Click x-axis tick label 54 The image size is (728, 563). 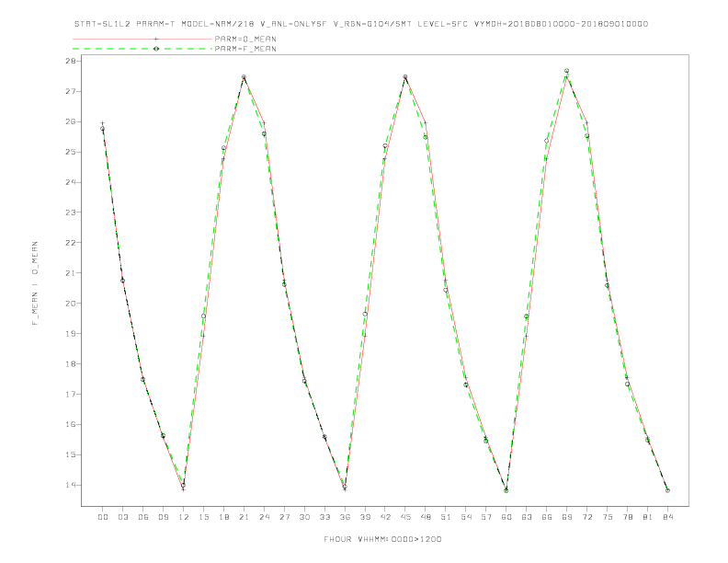(466, 517)
